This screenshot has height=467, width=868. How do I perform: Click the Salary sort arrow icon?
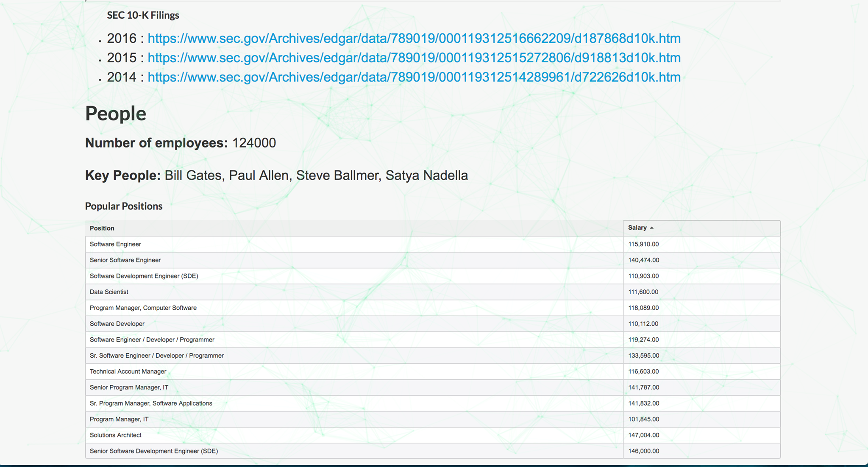click(652, 228)
